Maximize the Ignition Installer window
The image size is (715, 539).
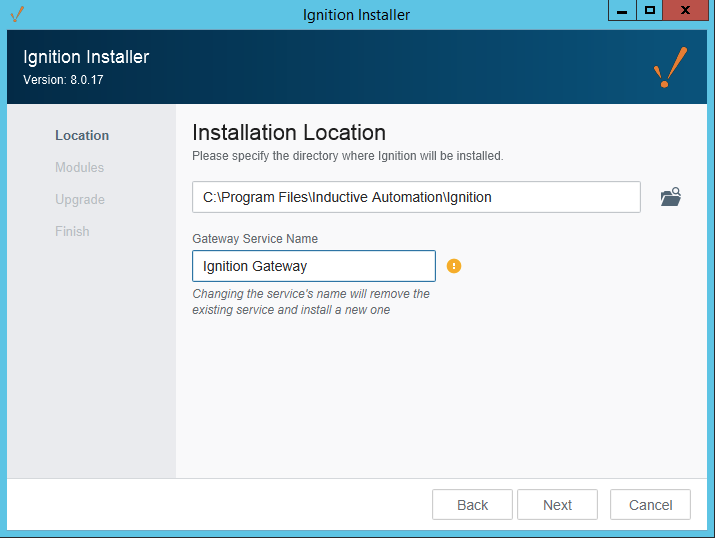[650, 10]
